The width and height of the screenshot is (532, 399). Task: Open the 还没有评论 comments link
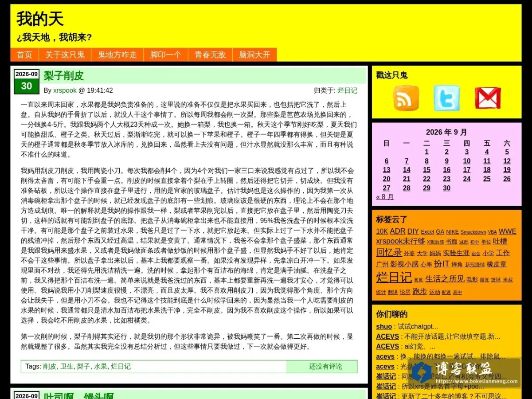pos(325,366)
